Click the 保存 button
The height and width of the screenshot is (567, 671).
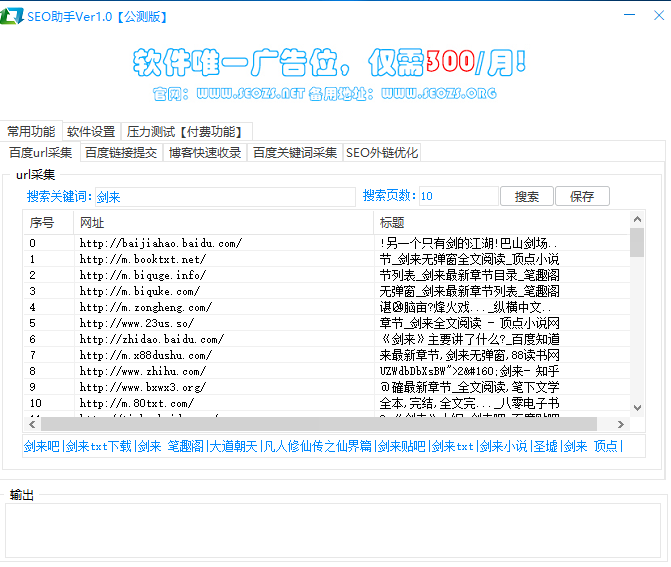point(582,196)
